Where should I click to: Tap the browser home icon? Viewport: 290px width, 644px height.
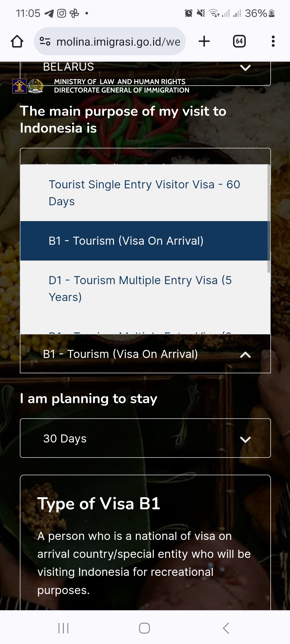pyautogui.click(x=17, y=41)
